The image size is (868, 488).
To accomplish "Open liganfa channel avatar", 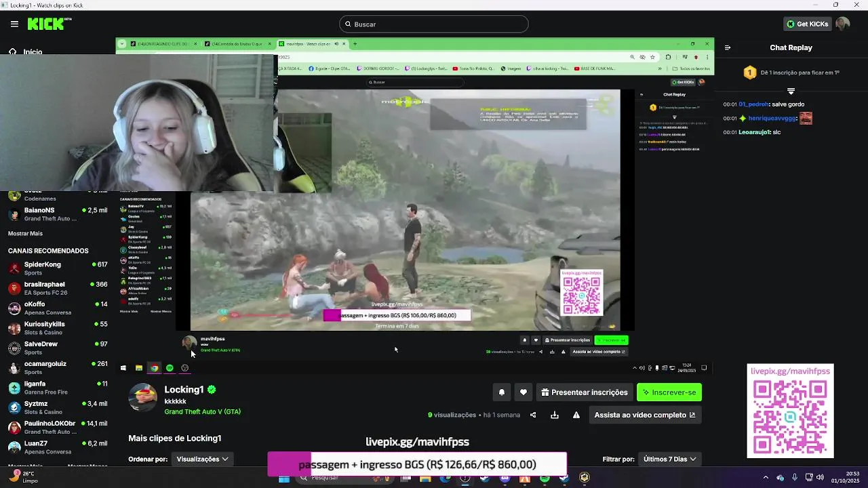I will tap(14, 388).
